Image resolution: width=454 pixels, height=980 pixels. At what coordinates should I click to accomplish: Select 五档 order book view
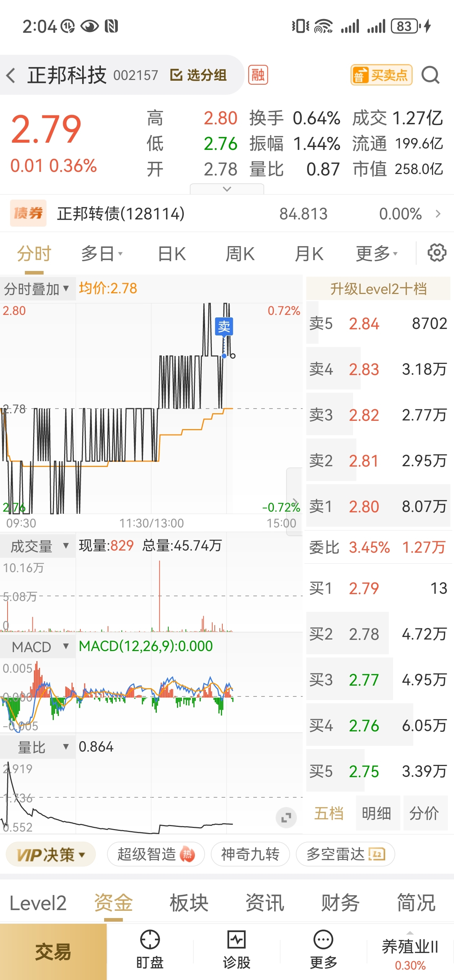tap(329, 814)
